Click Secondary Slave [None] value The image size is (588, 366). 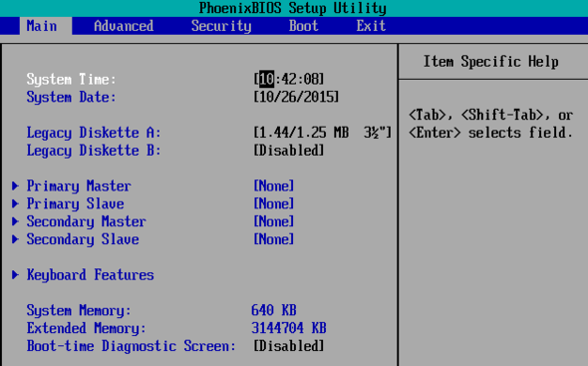(x=274, y=239)
